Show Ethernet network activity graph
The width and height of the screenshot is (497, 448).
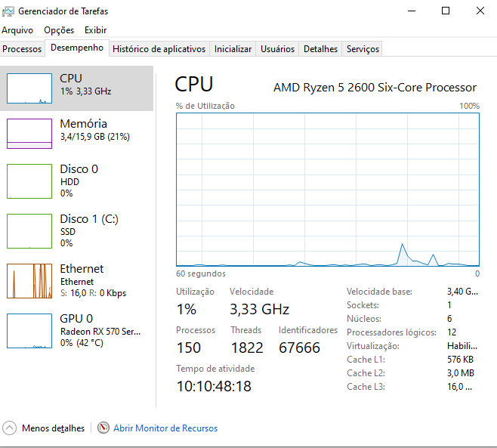pyautogui.click(x=29, y=280)
